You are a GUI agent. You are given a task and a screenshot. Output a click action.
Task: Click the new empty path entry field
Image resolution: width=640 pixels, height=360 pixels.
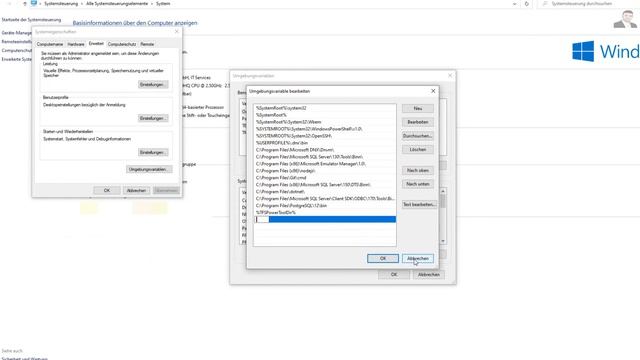tap(325, 220)
